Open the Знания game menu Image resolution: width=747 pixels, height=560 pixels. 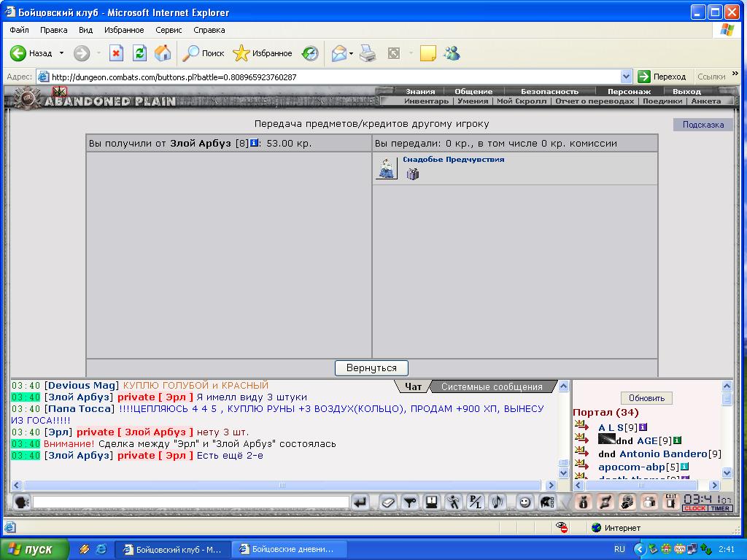(420, 91)
